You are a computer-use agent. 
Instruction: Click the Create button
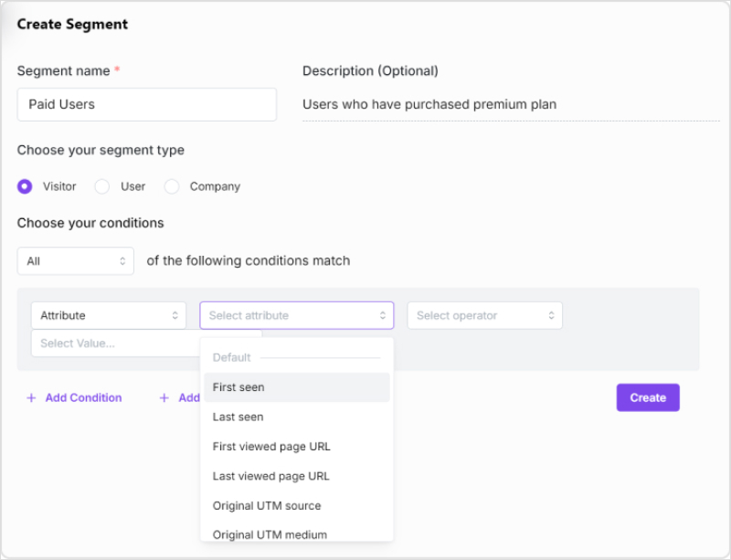[x=648, y=397]
